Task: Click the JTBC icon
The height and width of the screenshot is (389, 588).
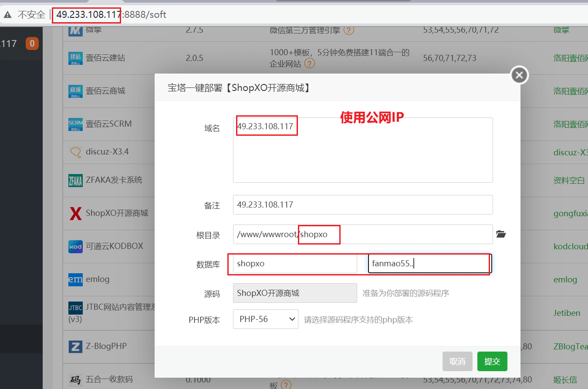Action: [75, 308]
